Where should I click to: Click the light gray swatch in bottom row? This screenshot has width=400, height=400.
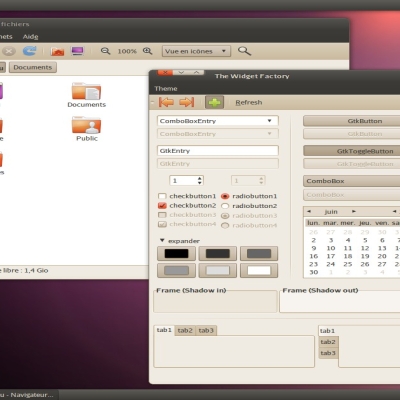tap(218, 270)
